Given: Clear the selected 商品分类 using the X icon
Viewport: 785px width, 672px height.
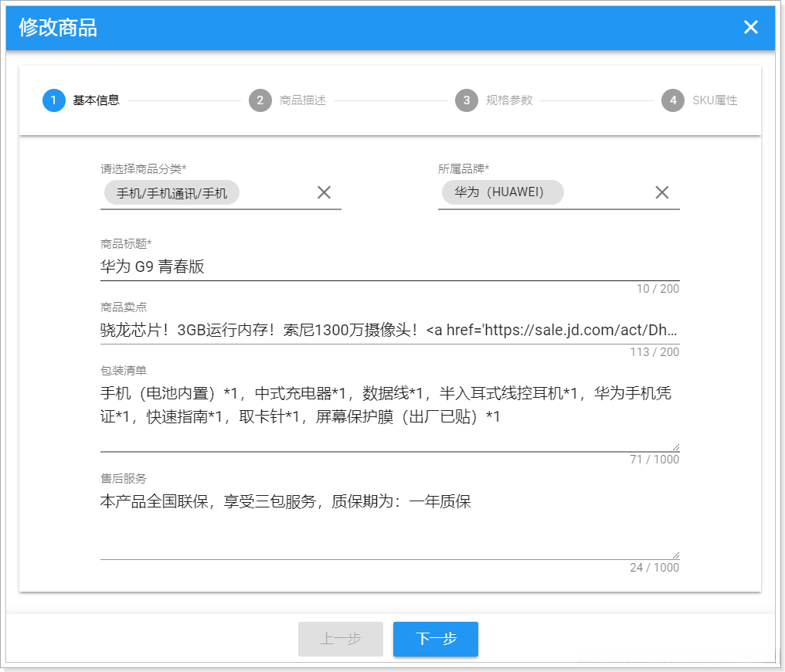Looking at the screenshot, I should point(324,192).
